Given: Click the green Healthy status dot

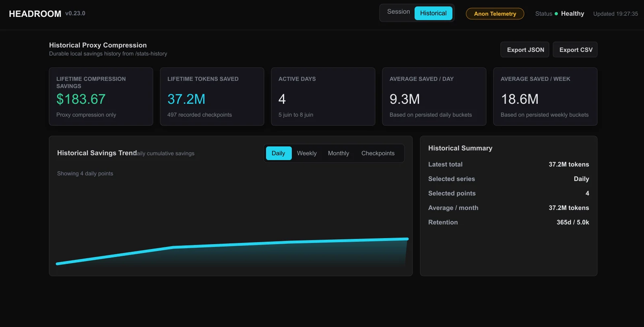Looking at the screenshot, I should click(x=556, y=14).
